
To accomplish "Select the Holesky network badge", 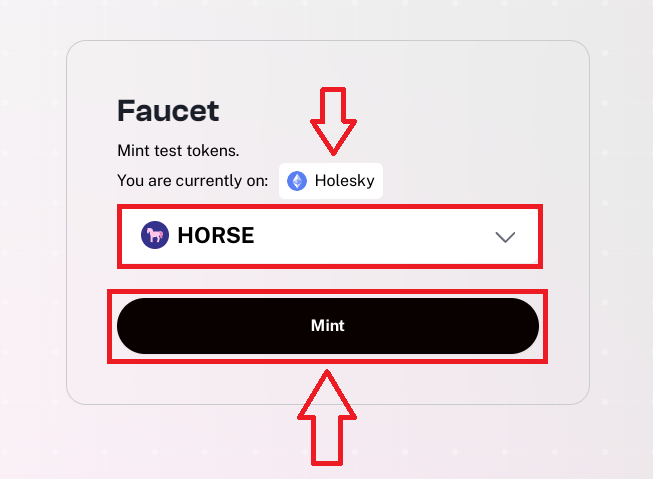I will click(330, 181).
